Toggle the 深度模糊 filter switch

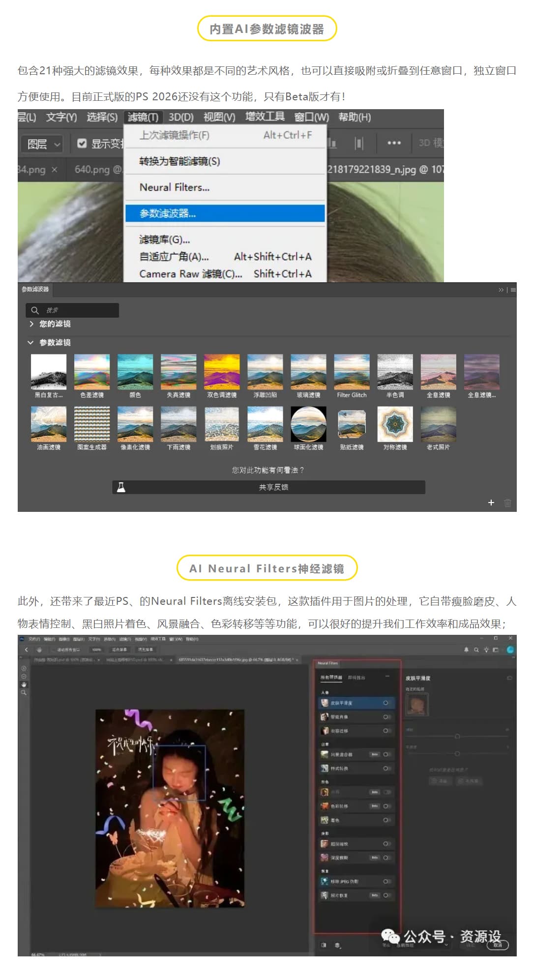(387, 858)
